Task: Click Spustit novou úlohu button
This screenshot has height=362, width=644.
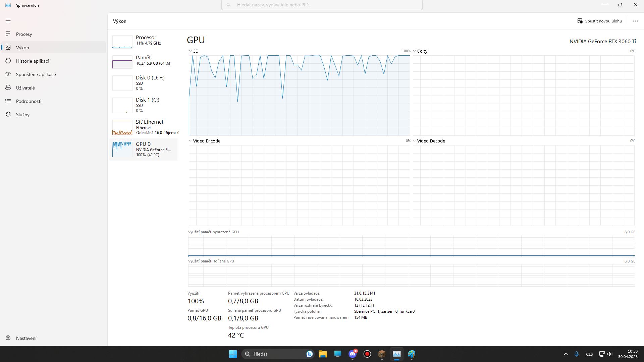Action: click(599, 21)
